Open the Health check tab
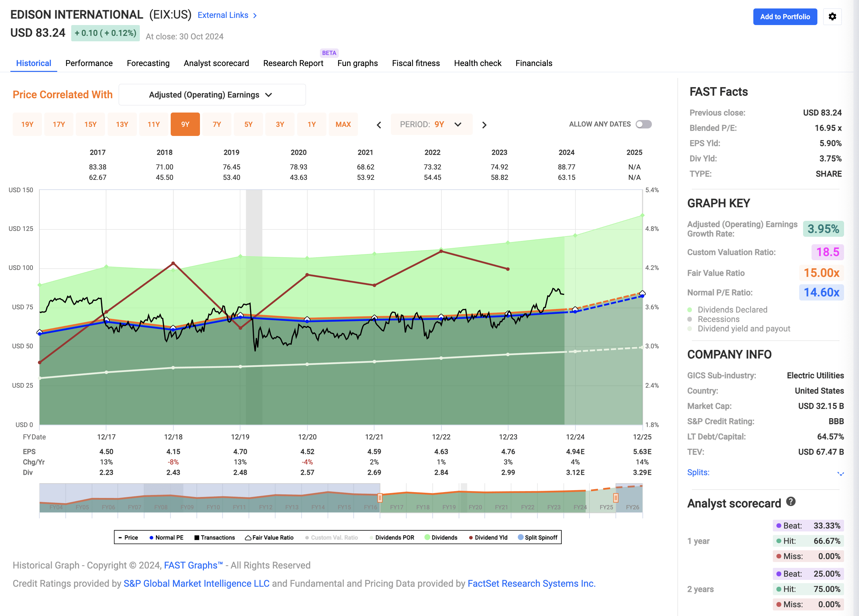859x616 pixels. (478, 63)
